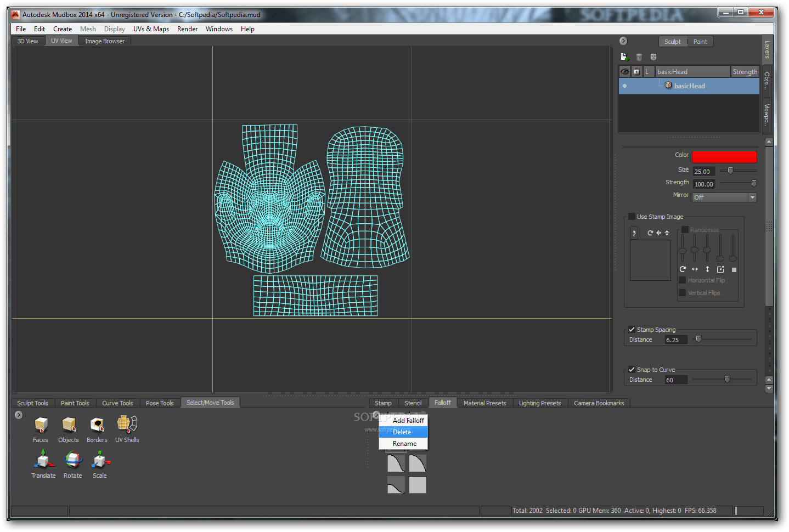Image resolution: width=789 pixels, height=532 pixels.
Task: Open the Curve Tools tab
Action: (x=117, y=403)
